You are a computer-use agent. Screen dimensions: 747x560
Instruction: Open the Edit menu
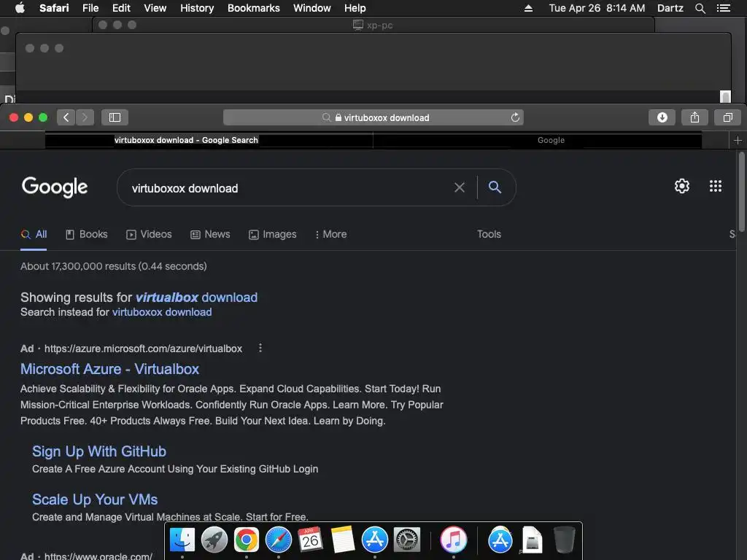[121, 8]
